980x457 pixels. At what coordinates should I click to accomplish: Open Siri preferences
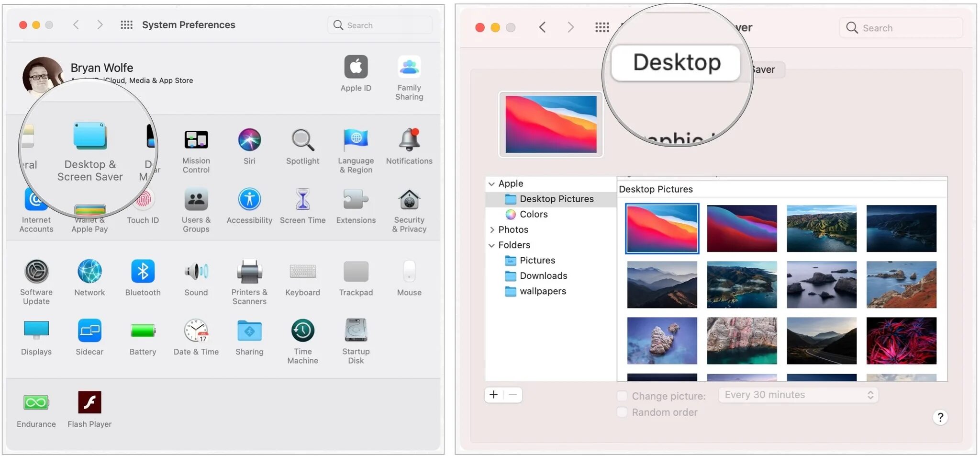(249, 147)
